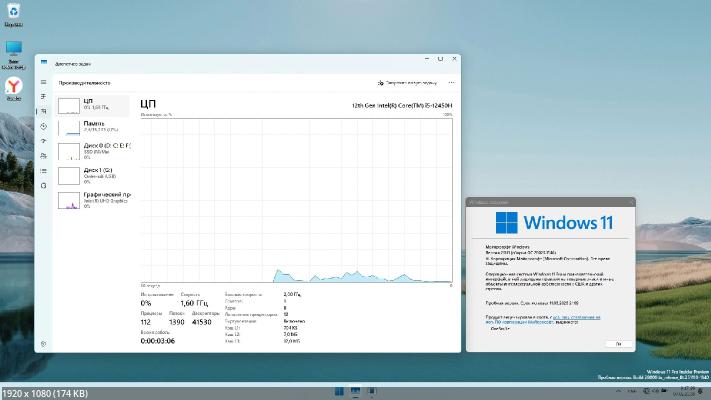Open the Services page sidebar icon
The width and height of the screenshot is (711, 400).
tap(43, 186)
